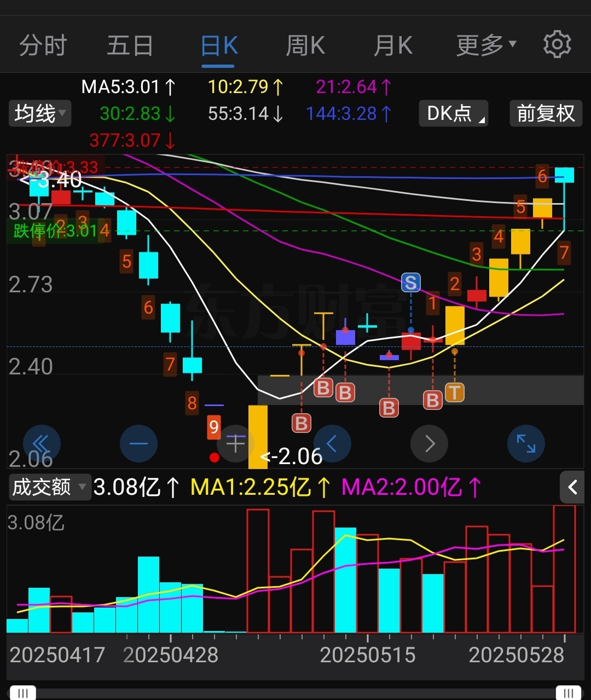The width and height of the screenshot is (591, 700).
Task: Tap the blue S sell signal marker
Action: 410,282
